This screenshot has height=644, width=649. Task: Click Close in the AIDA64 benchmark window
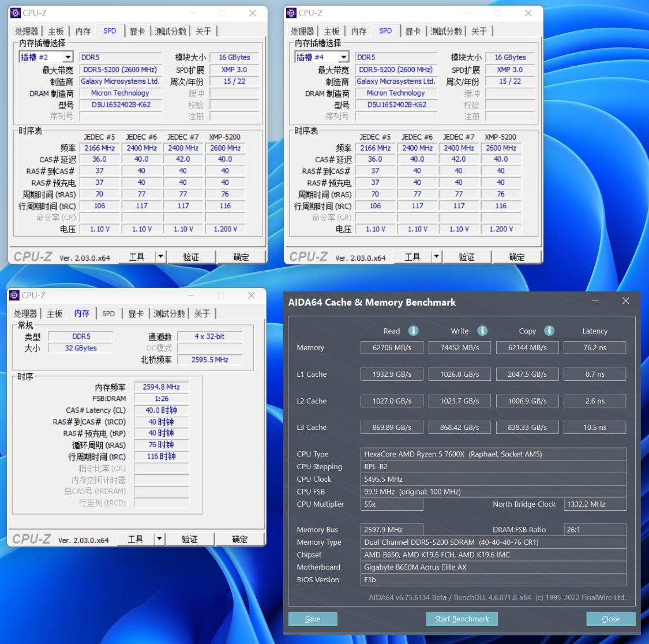610,619
